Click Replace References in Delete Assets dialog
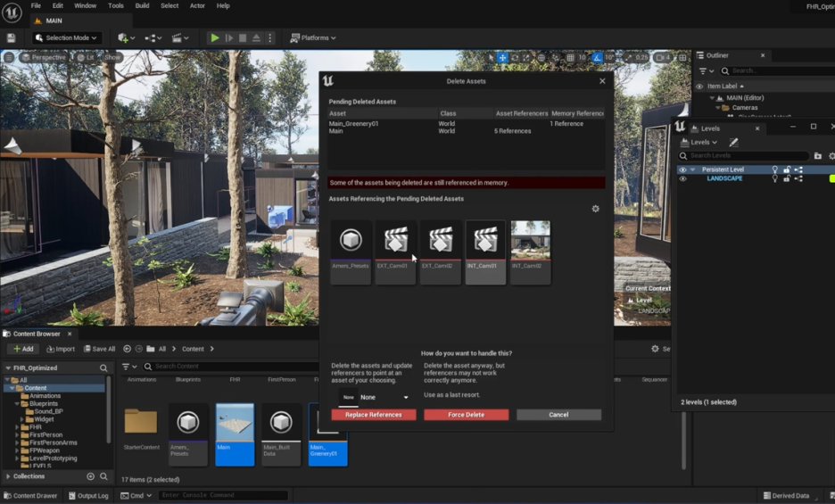This screenshot has height=504, width=835. click(373, 415)
